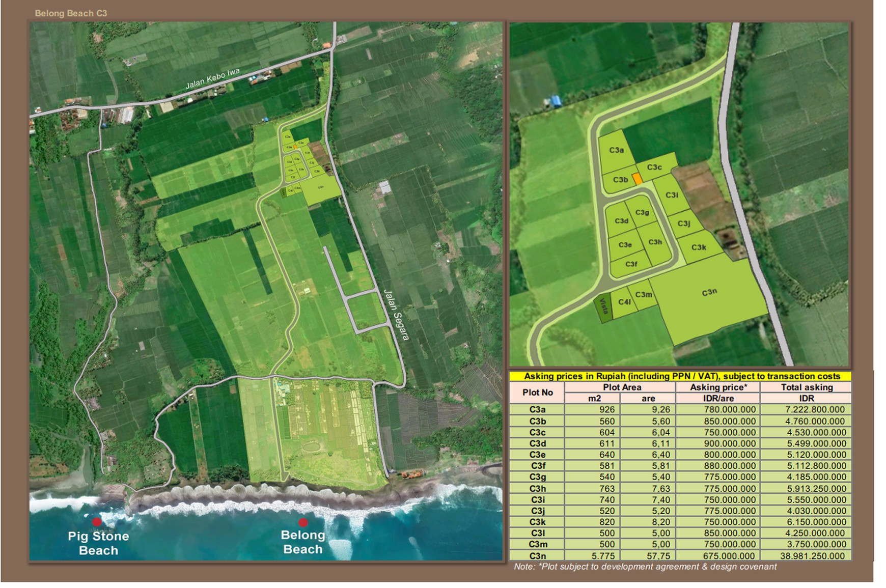Click the C3c row label in table
Image resolution: width=886 pixels, height=588 pixels.
537,432
